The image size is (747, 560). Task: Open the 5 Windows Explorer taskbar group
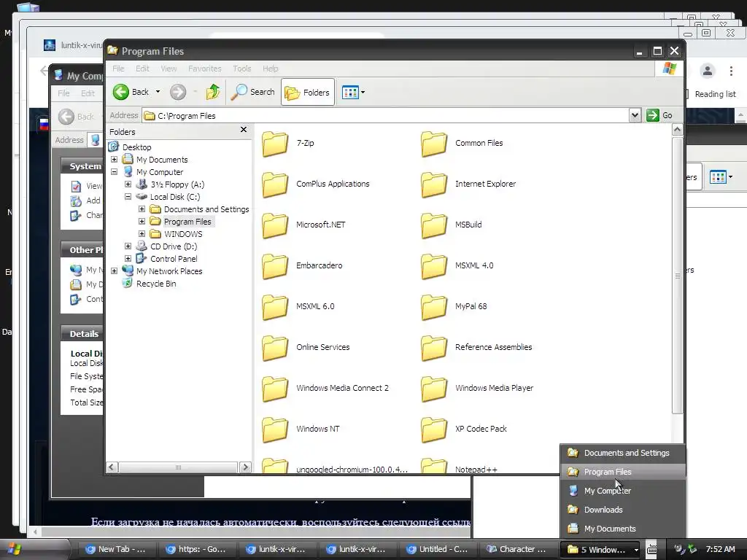(x=601, y=550)
